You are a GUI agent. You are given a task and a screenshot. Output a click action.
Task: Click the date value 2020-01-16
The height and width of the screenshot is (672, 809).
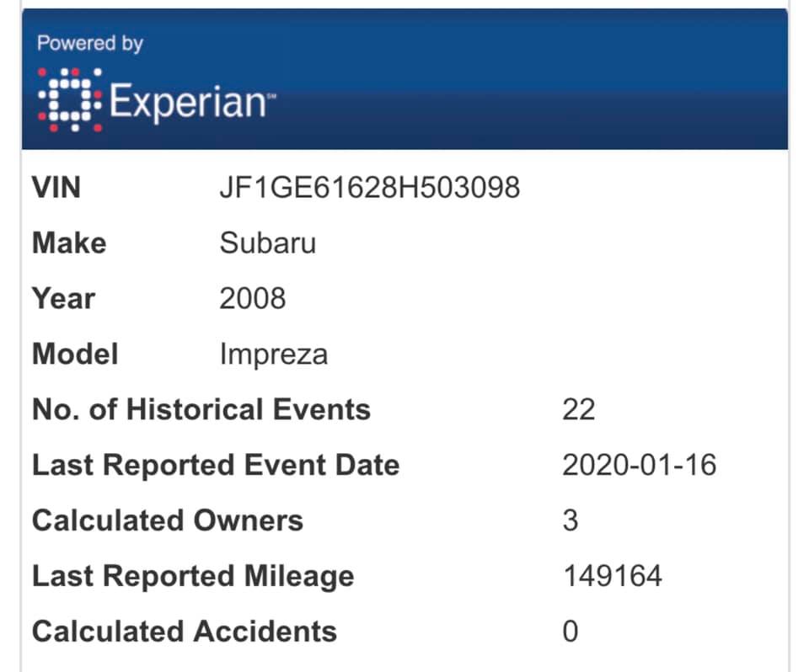[640, 465]
